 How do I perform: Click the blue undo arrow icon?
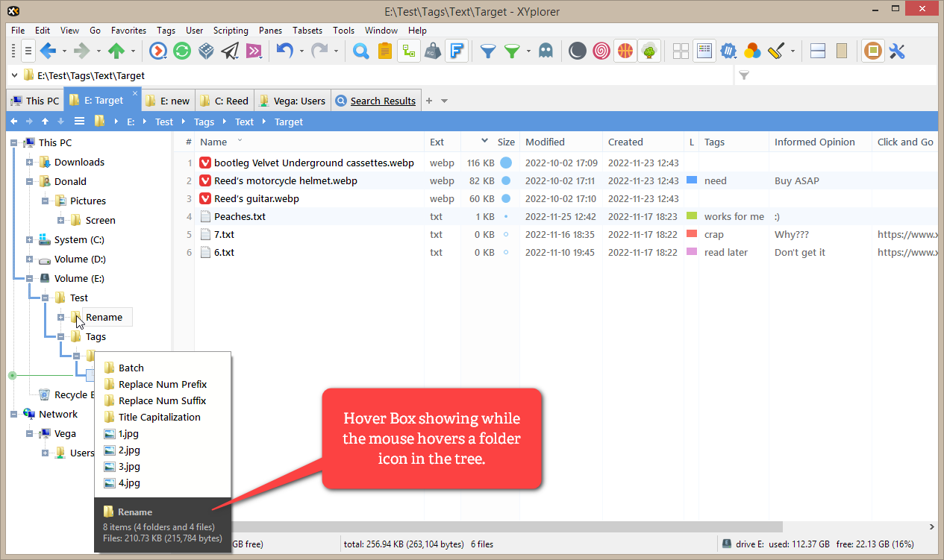pos(284,51)
